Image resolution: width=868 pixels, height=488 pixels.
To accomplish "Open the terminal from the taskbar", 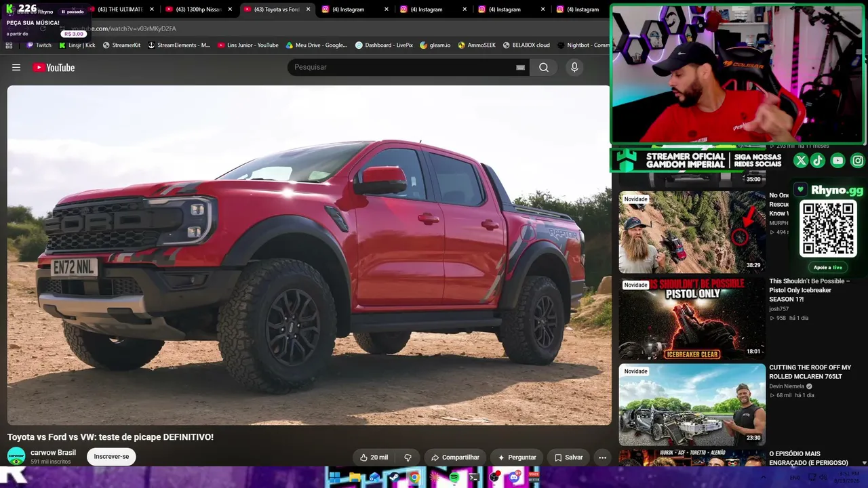I will coord(474,478).
